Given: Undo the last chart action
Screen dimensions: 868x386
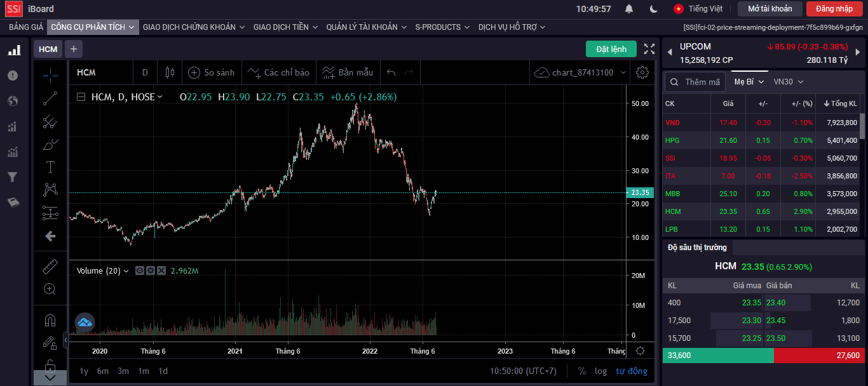Looking at the screenshot, I should 391,72.
